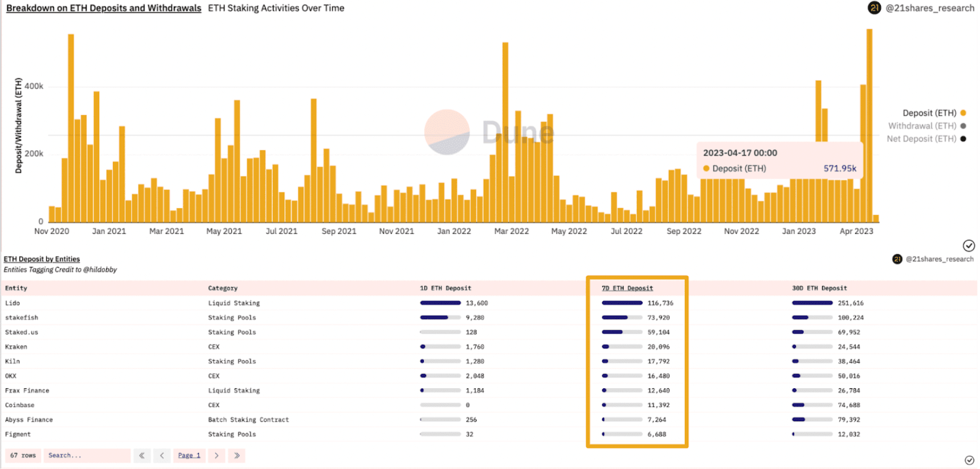Sort by the 30D ETH Deposit column
Viewport: 980px width, 469px height.
[x=819, y=288]
